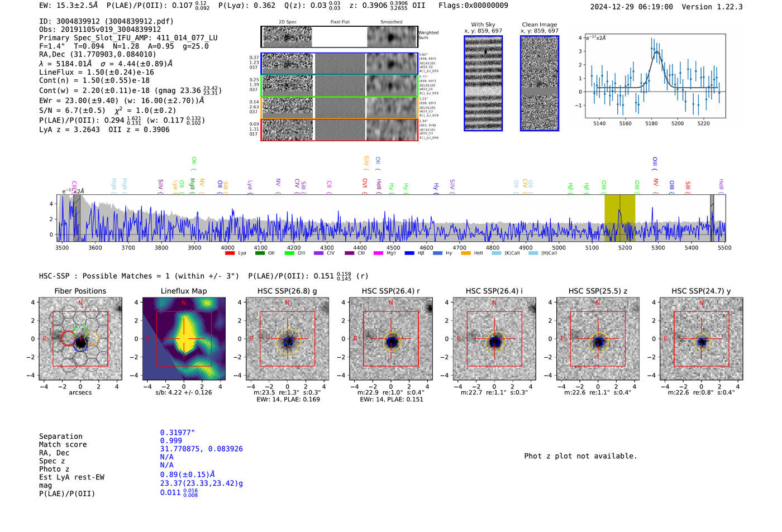Image resolution: width=782 pixels, height=532 pixels.
Task: Click 'LineFlux = 1.50(±0.24)e-16' text
Action: pyautogui.click(x=97, y=73)
